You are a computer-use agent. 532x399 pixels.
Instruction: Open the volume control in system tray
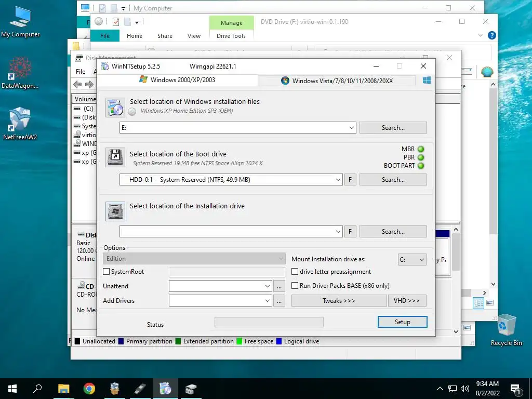[x=465, y=389]
